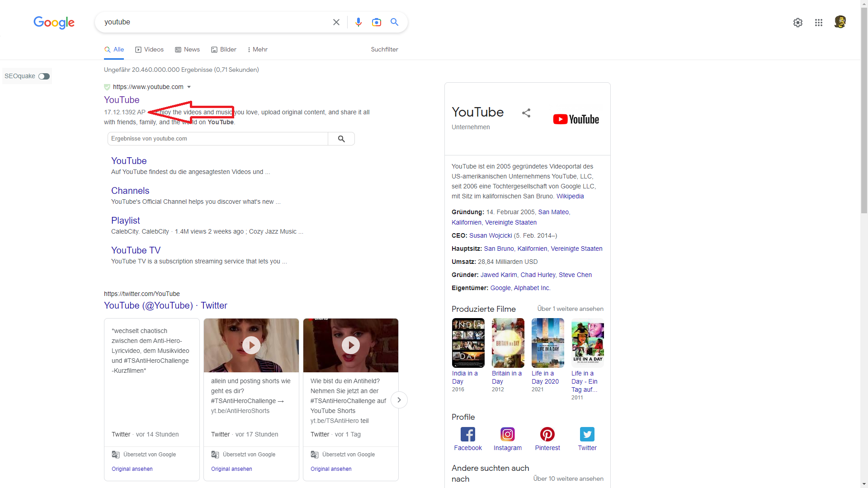868x488 pixels.
Task: View original of the 14 Stunden tweet
Action: click(132, 469)
